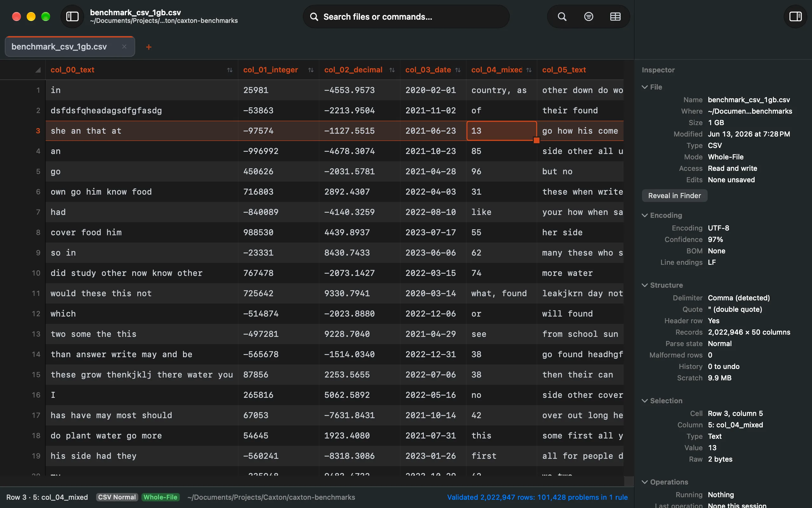The width and height of the screenshot is (812, 508).
Task: Click cell 'did study other now know other'
Action: pos(141,273)
